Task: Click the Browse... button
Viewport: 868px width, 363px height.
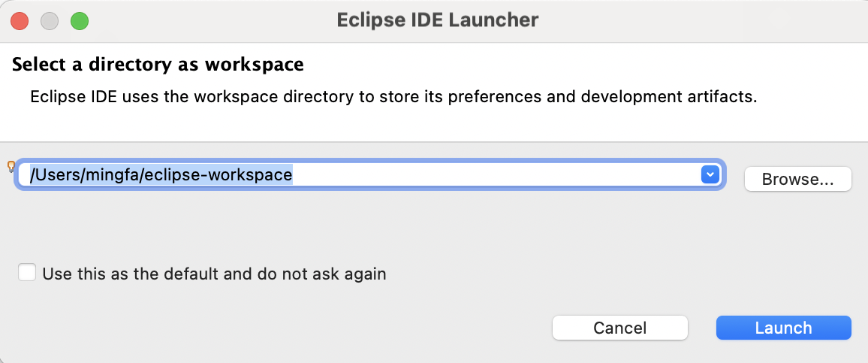Action: tap(797, 180)
